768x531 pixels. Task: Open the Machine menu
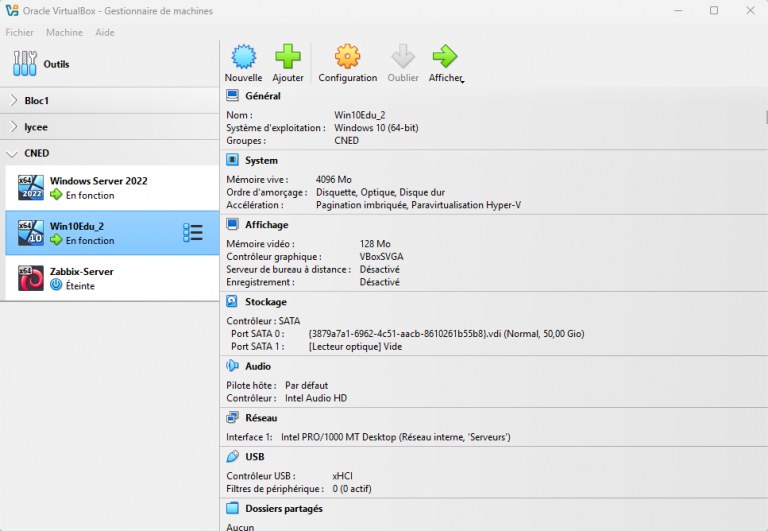tap(64, 33)
